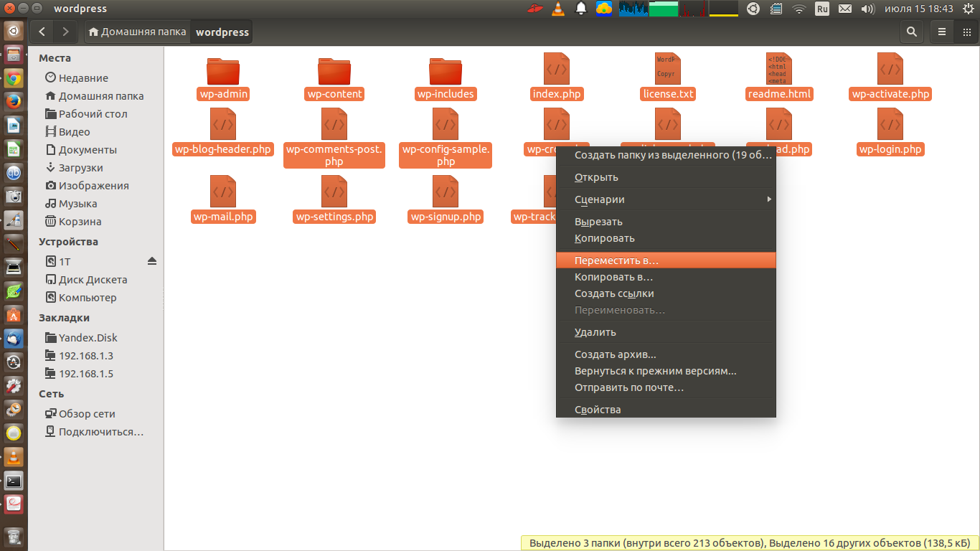Open the VLC cone in the launcher
980x551 pixels.
click(x=14, y=457)
